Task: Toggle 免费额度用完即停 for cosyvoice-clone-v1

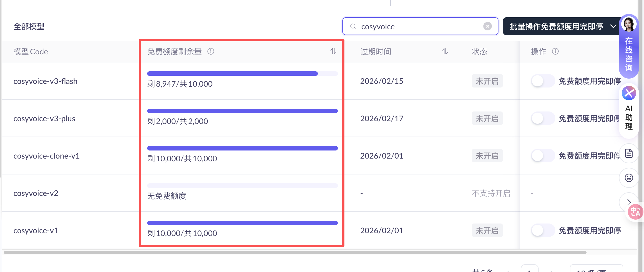Action: click(542, 156)
